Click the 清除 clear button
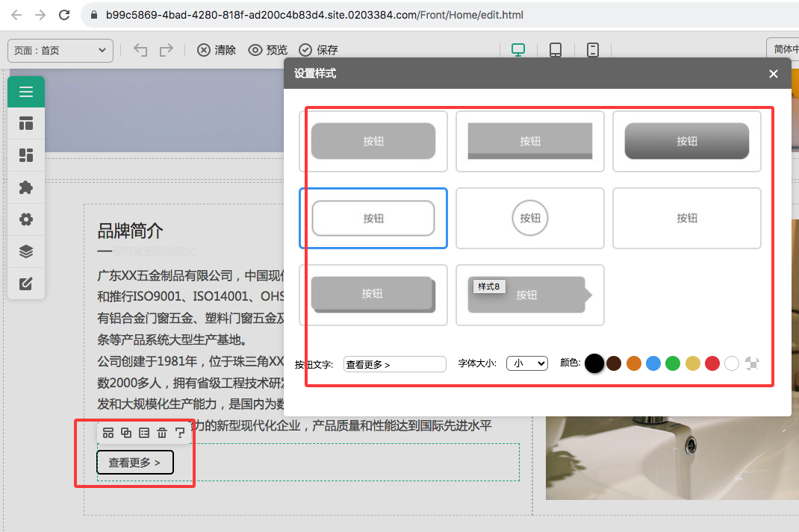Screen dimensions: 799x532 click(217, 50)
